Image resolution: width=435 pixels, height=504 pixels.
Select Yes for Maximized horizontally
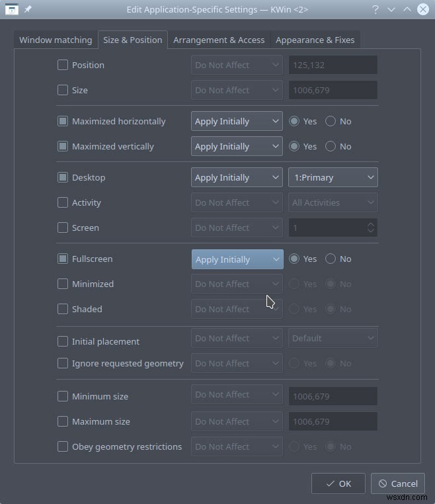point(294,121)
